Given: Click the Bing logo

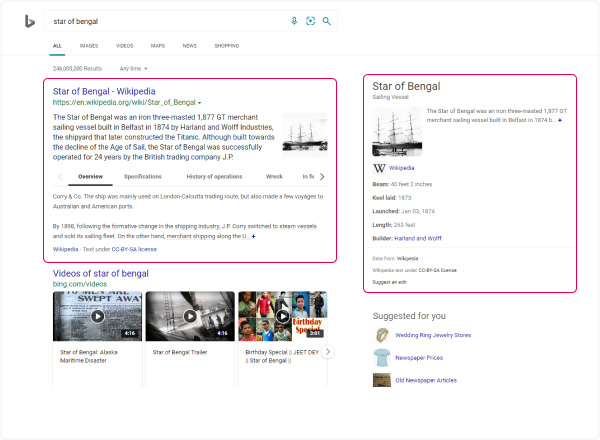Looking at the screenshot, I should pos(30,21).
